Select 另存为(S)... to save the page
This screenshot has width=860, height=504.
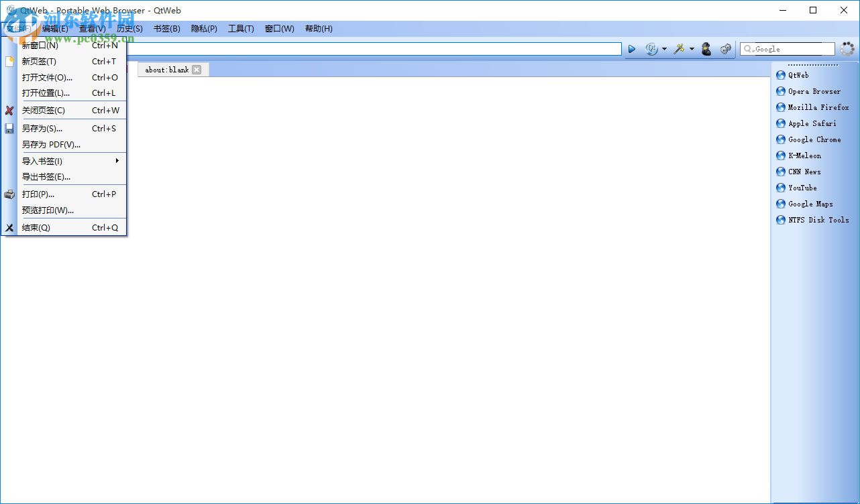tap(72, 129)
